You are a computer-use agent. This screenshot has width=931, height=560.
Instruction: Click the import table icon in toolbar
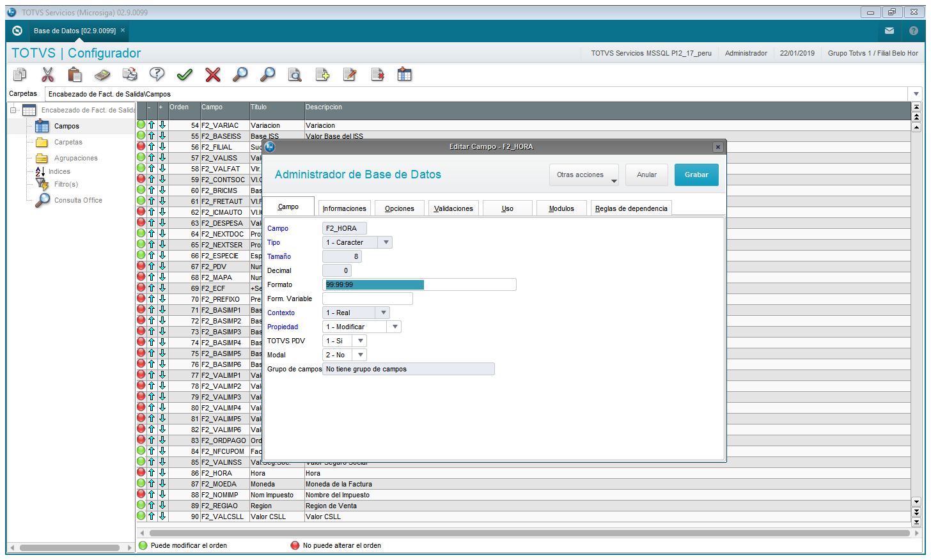click(x=405, y=75)
